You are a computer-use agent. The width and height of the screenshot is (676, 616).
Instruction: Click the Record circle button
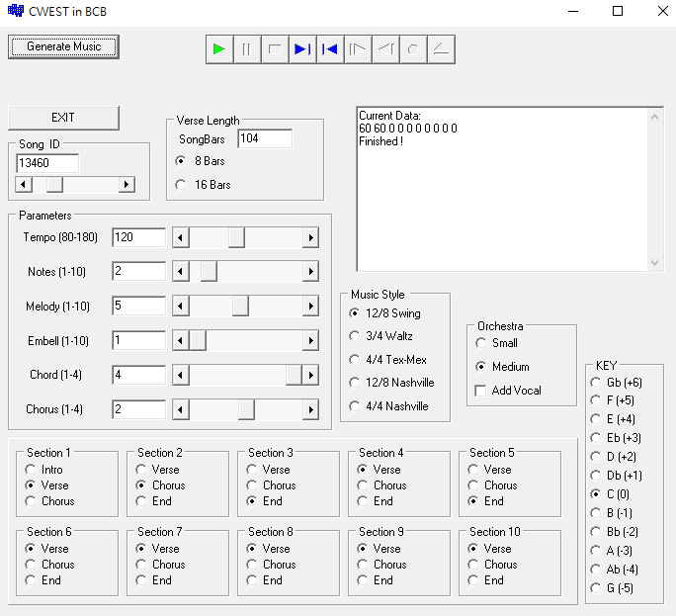[413, 49]
